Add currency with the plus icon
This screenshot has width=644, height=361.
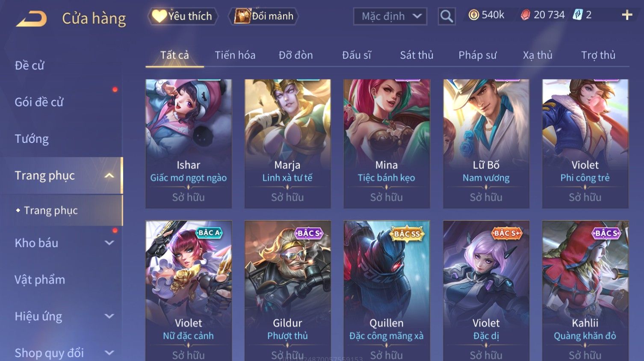click(x=627, y=15)
